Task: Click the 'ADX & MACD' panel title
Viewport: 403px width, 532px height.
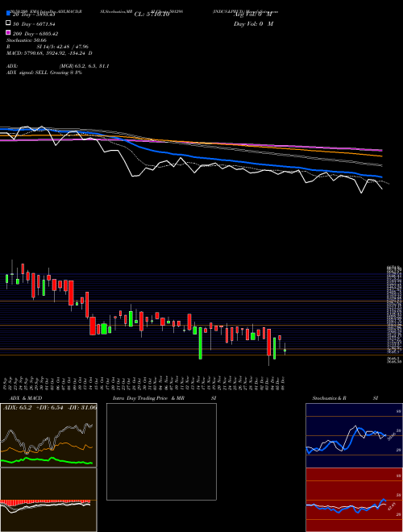Action: pyautogui.click(x=26, y=398)
